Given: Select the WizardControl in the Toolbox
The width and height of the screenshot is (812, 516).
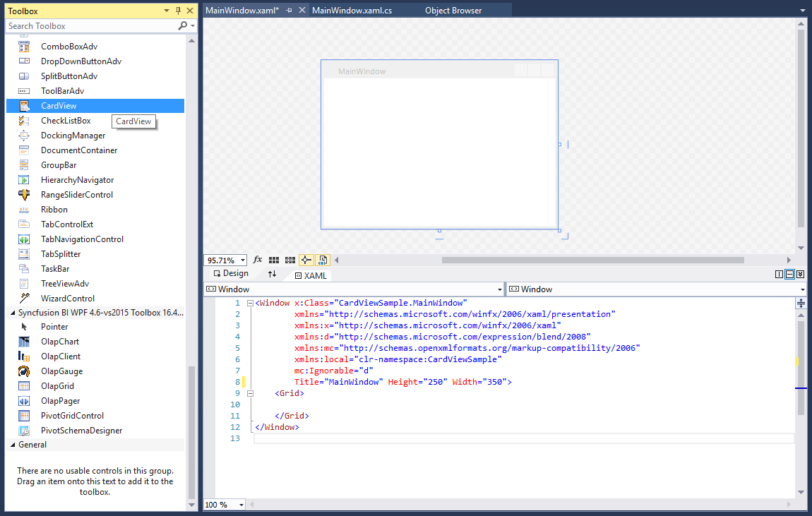Looking at the screenshot, I should point(68,298).
